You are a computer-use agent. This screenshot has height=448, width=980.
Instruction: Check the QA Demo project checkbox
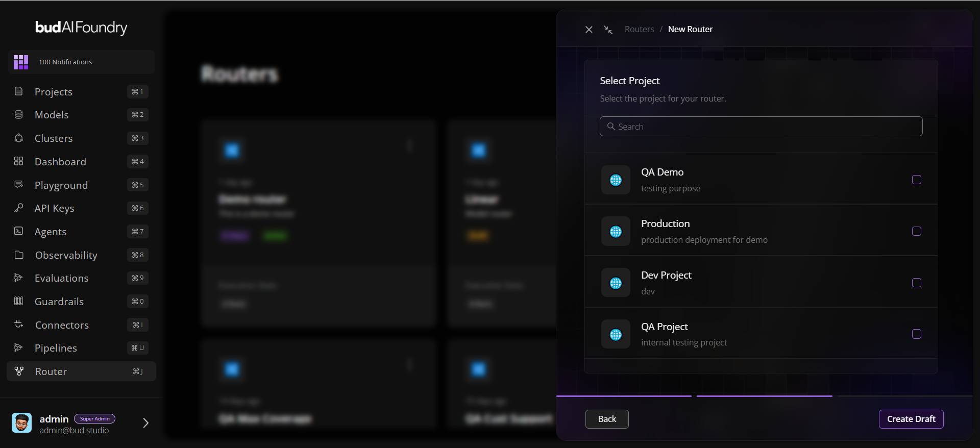[917, 180]
